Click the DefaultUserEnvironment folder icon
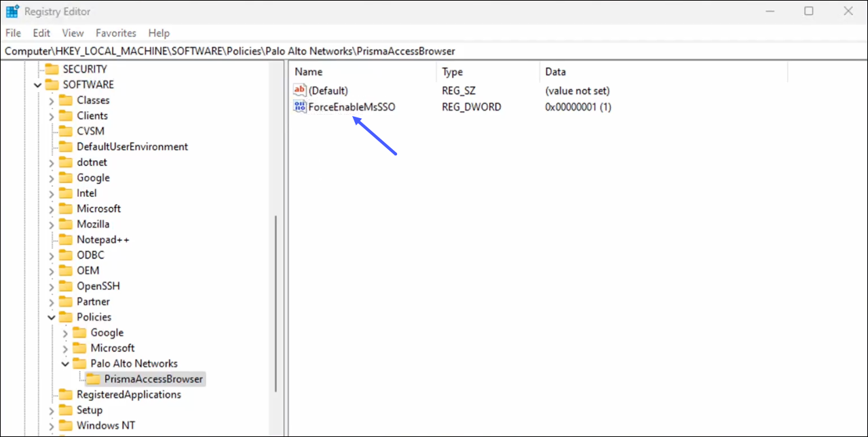The height and width of the screenshot is (437, 868). pyautogui.click(x=66, y=147)
